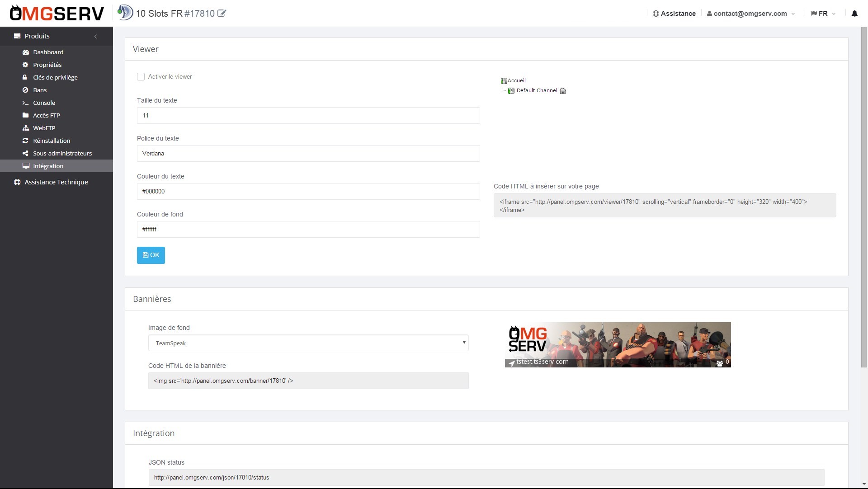Click the banner img HTML code field
868x489 pixels.
click(x=308, y=381)
